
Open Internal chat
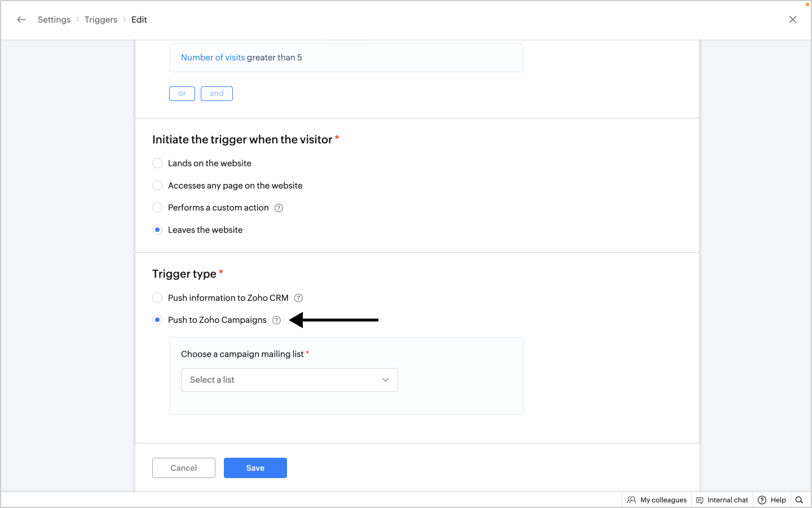[722, 500]
